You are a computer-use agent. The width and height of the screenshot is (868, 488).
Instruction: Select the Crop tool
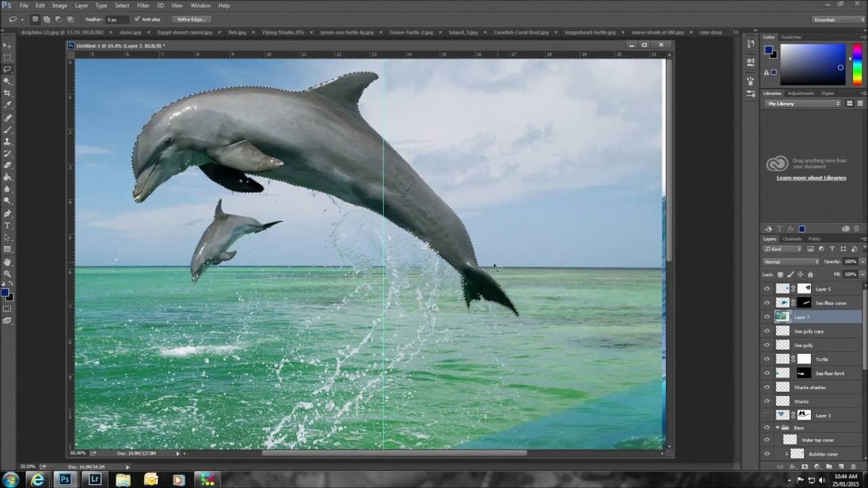(x=7, y=94)
